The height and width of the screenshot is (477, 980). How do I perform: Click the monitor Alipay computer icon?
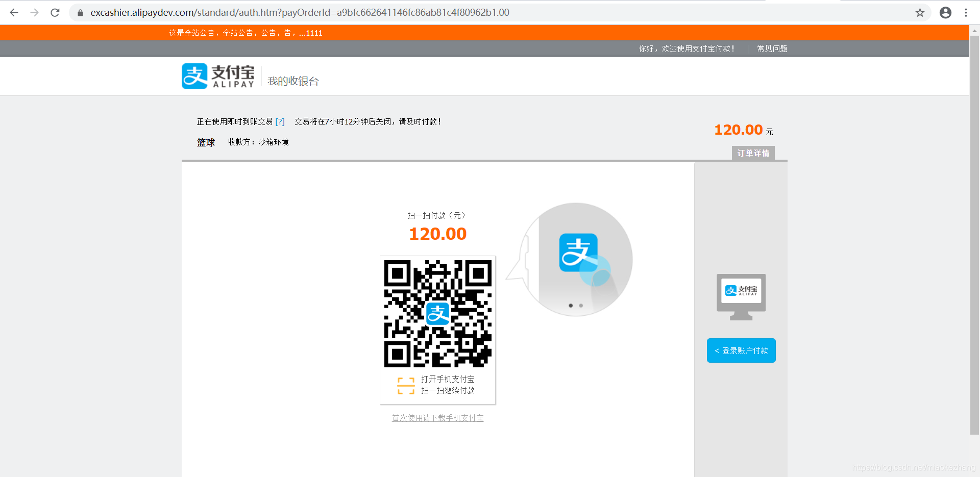741,297
